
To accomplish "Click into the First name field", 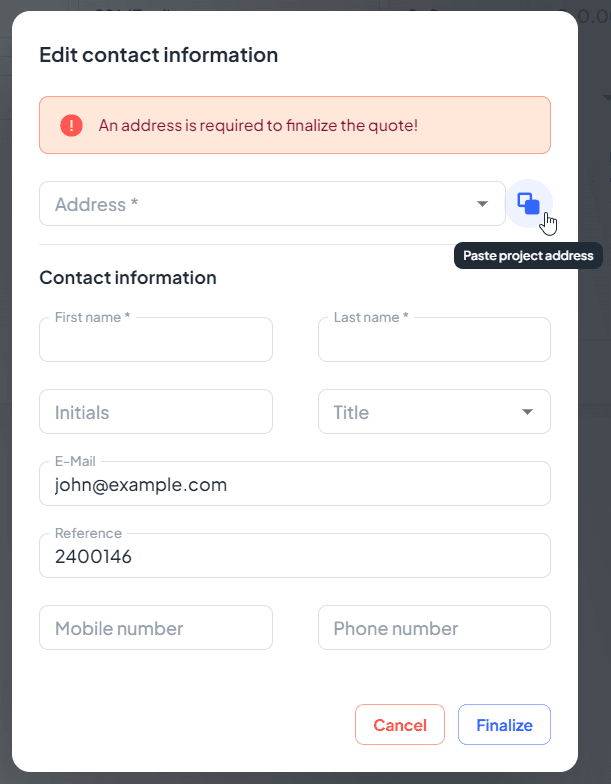I will (156, 341).
